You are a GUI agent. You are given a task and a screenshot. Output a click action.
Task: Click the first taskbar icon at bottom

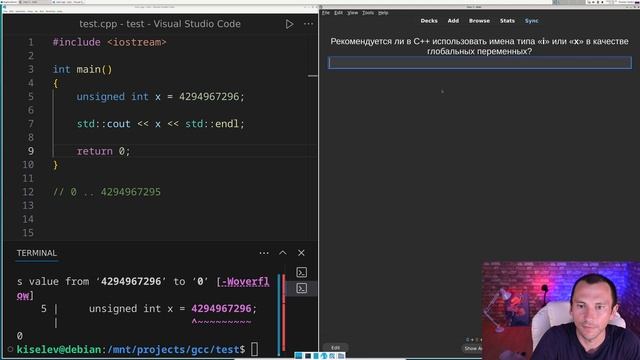(298, 356)
